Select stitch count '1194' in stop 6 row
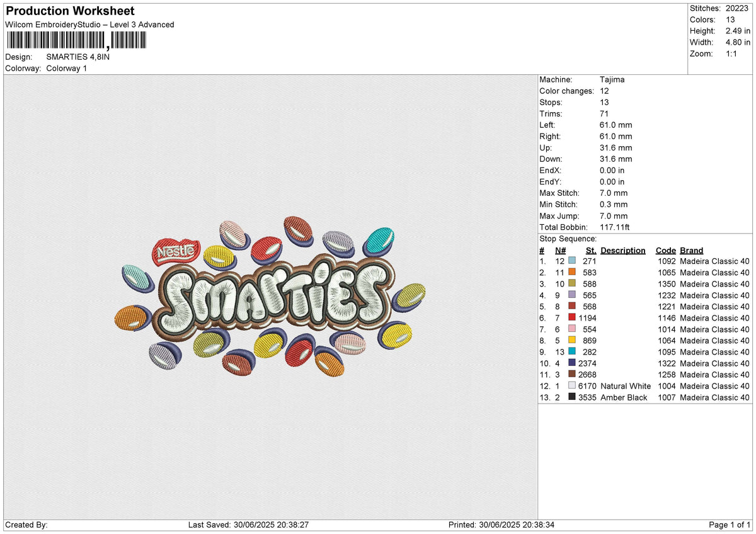Viewport: 756px width, 534px height. (x=587, y=318)
